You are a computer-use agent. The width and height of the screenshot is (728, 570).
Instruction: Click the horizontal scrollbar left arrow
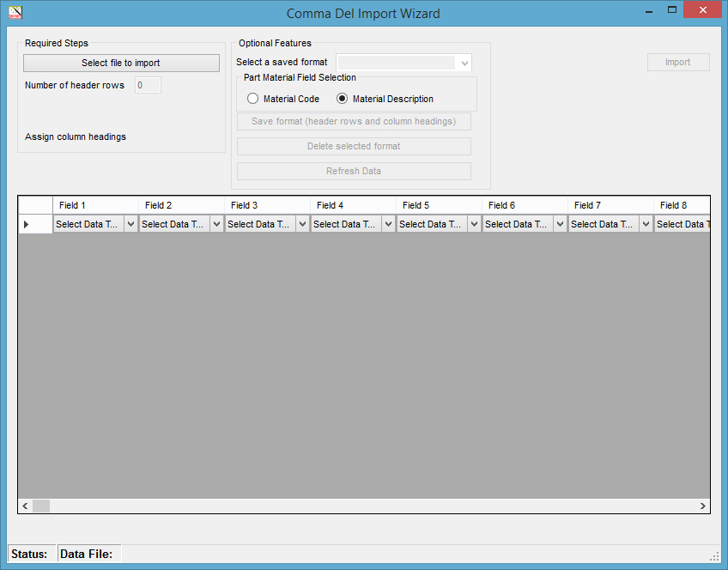(25, 506)
